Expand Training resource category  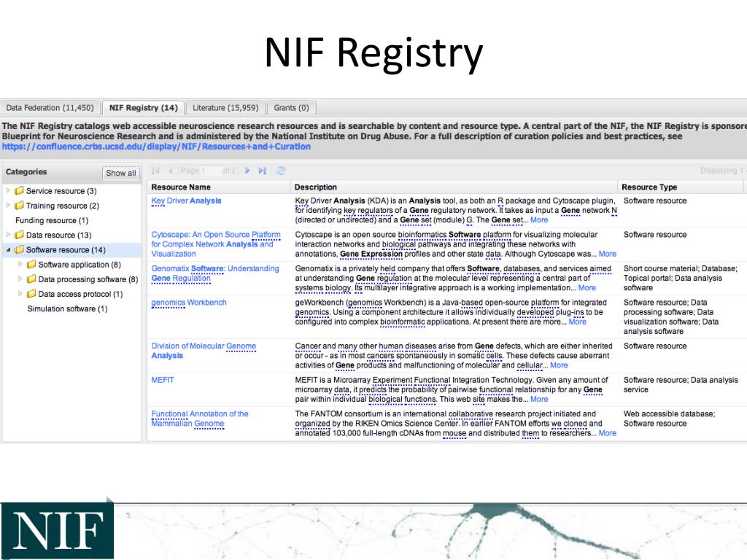8,205
